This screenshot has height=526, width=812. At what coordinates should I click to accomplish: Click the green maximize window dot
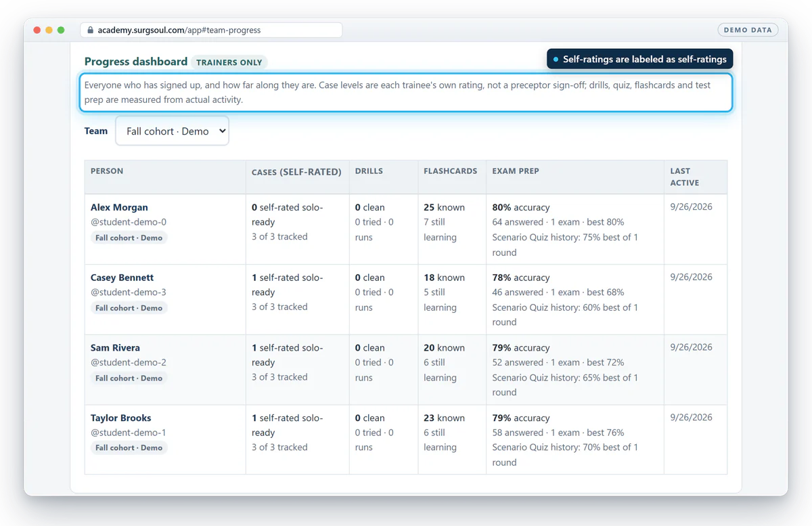(61, 30)
